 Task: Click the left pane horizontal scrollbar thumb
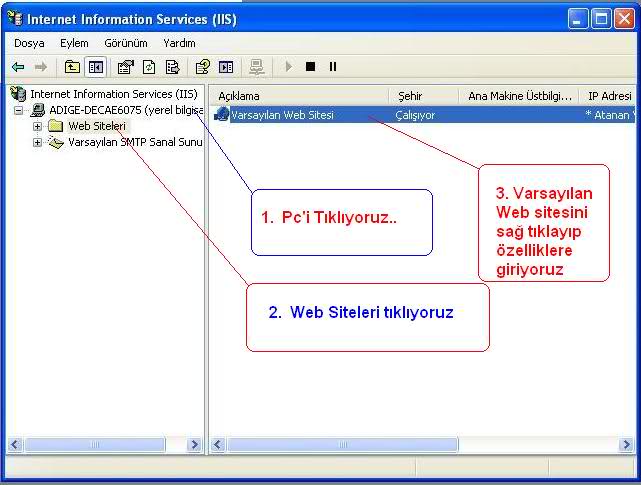coord(95,445)
